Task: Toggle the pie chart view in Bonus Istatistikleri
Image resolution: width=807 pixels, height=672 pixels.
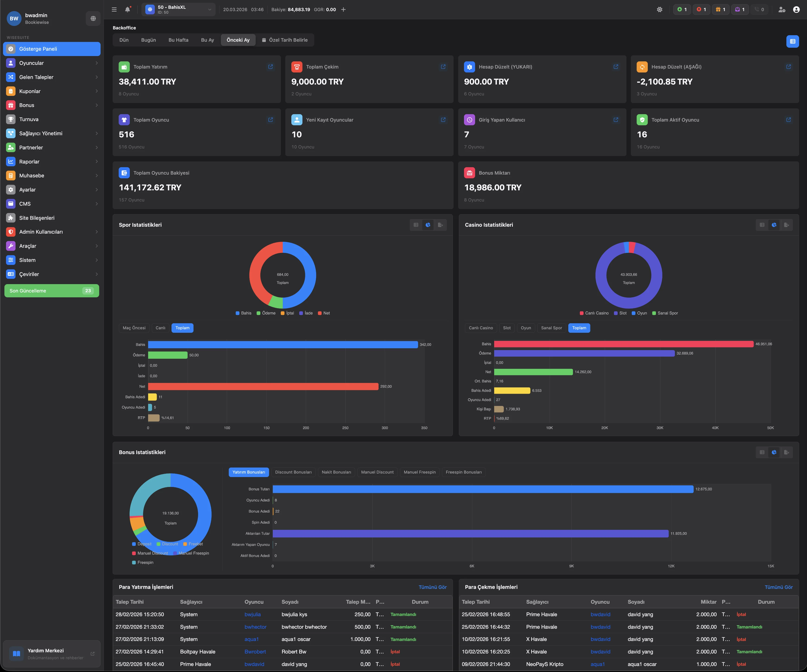Action: pos(774,452)
